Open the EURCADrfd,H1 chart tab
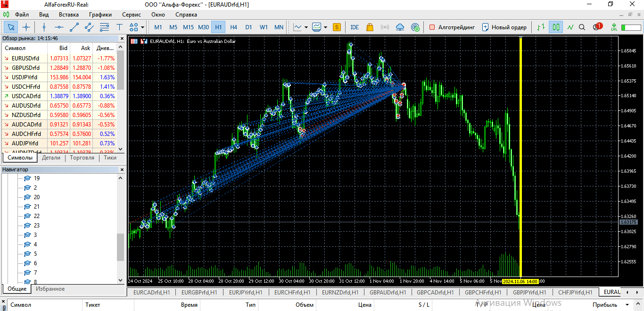 click(152, 293)
